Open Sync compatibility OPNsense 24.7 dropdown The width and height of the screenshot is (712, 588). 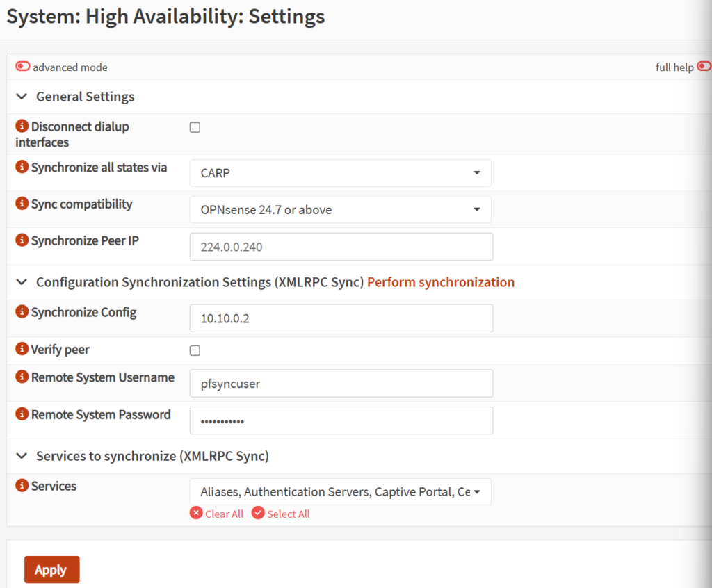(340, 210)
